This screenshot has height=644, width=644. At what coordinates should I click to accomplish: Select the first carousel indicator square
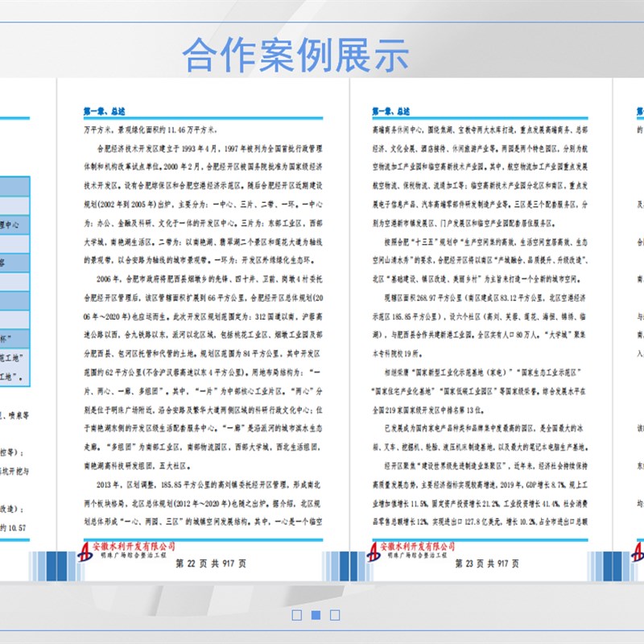296,615
